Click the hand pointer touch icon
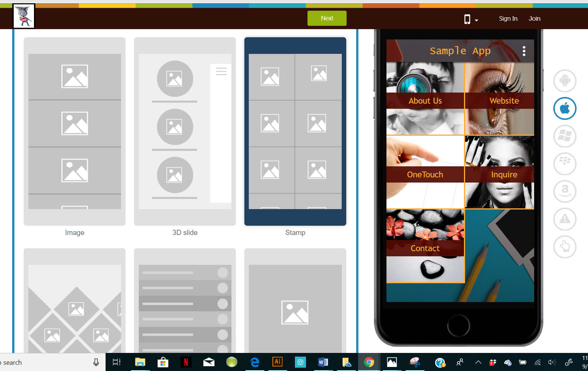This screenshot has height=371, width=588. [564, 246]
